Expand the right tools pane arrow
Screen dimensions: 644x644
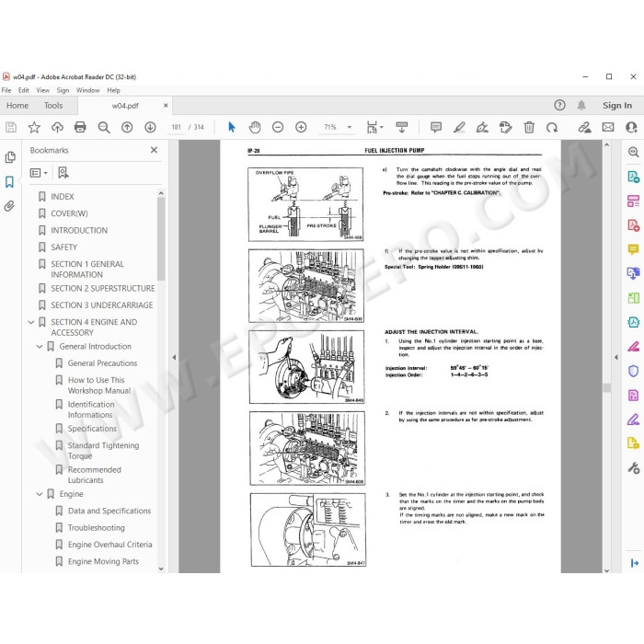[615, 357]
